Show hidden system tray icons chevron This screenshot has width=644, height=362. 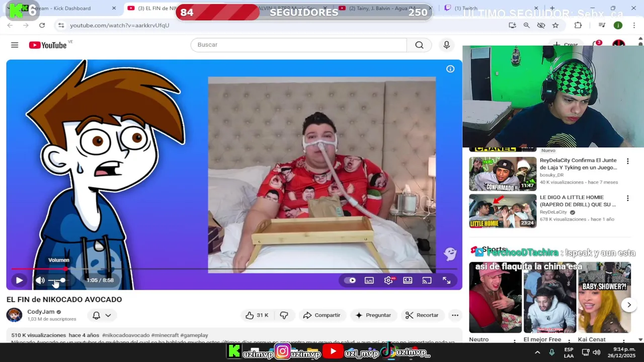click(x=537, y=352)
